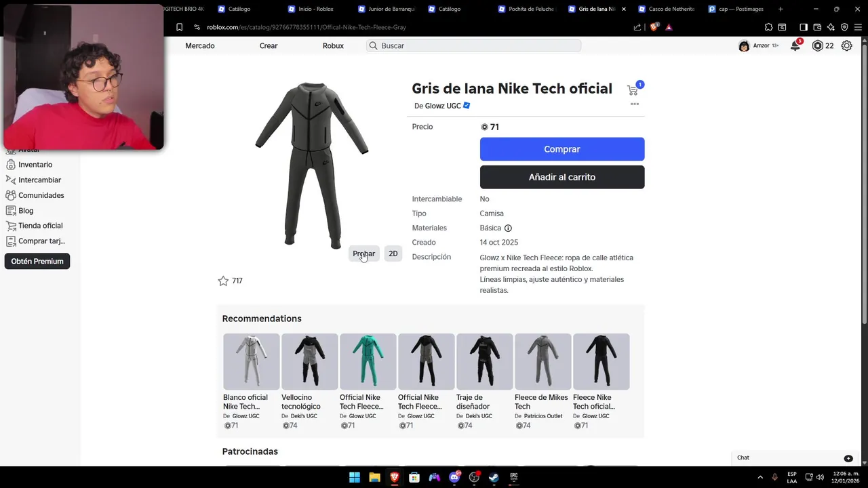The image size is (868, 488).
Task: Open Roblox notifications bell
Action: coord(795,45)
